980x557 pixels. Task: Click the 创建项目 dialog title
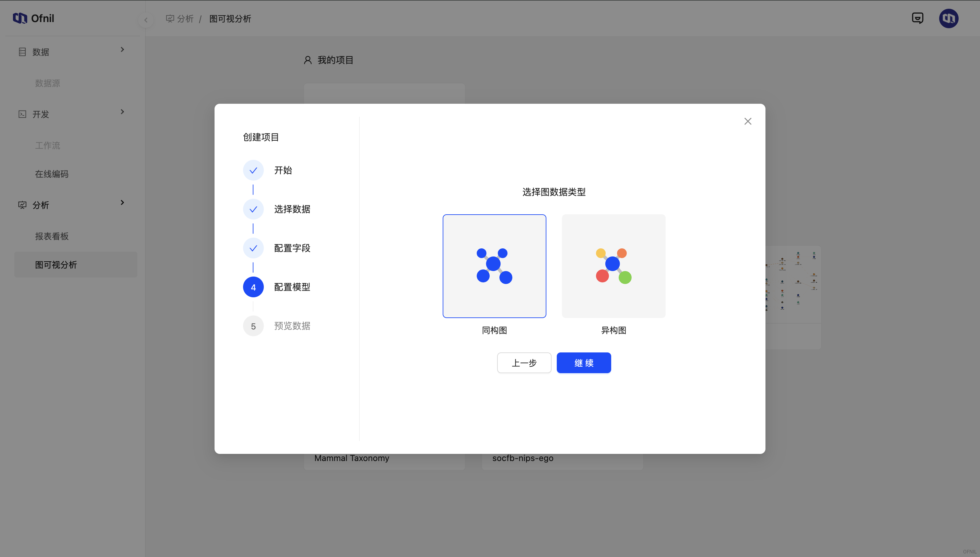point(261,137)
